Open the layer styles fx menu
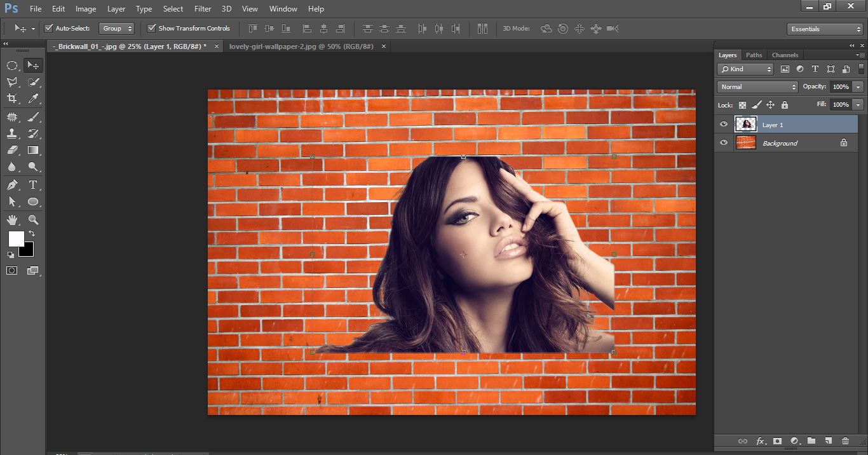 (x=761, y=440)
